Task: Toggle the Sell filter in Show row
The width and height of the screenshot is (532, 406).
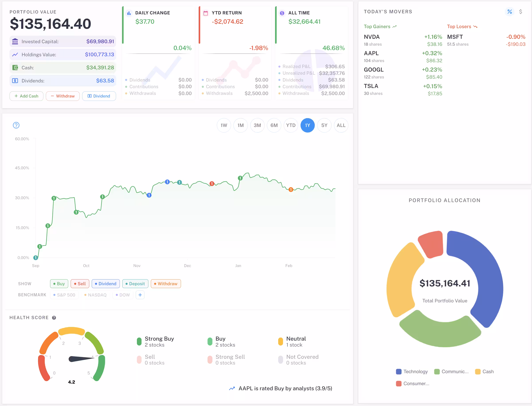Action: click(80, 283)
